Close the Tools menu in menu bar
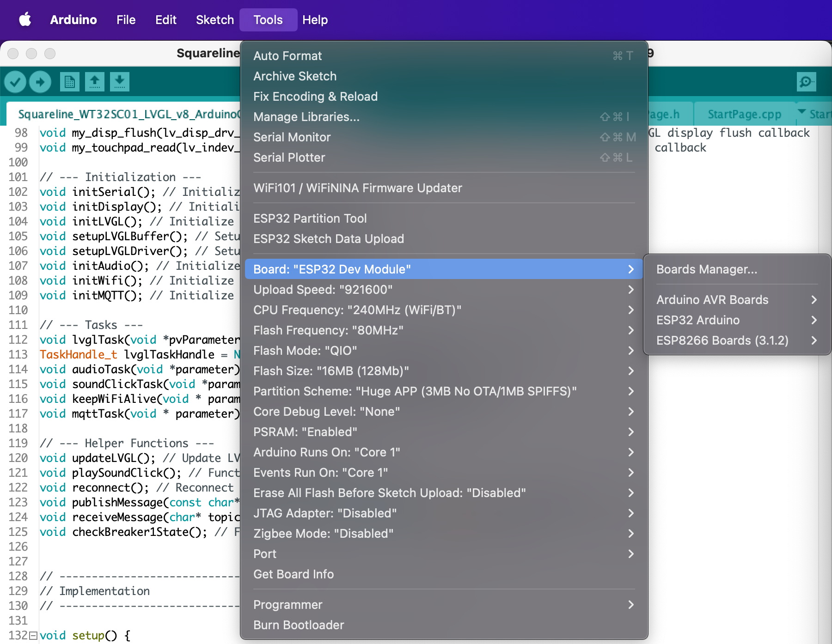832x644 pixels. point(268,20)
